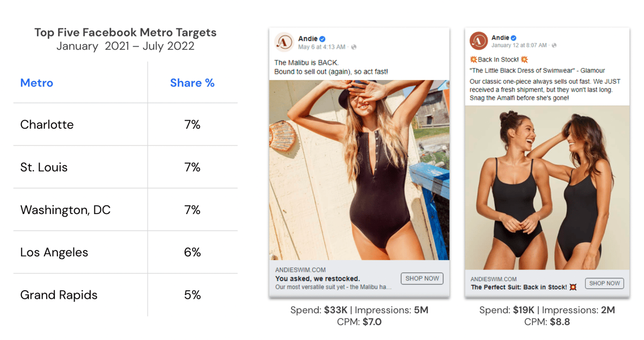The width and height of the screenshot is (644, 340).
Task: Click the Andie page name above the Malibu post
Action: (308, 39)
